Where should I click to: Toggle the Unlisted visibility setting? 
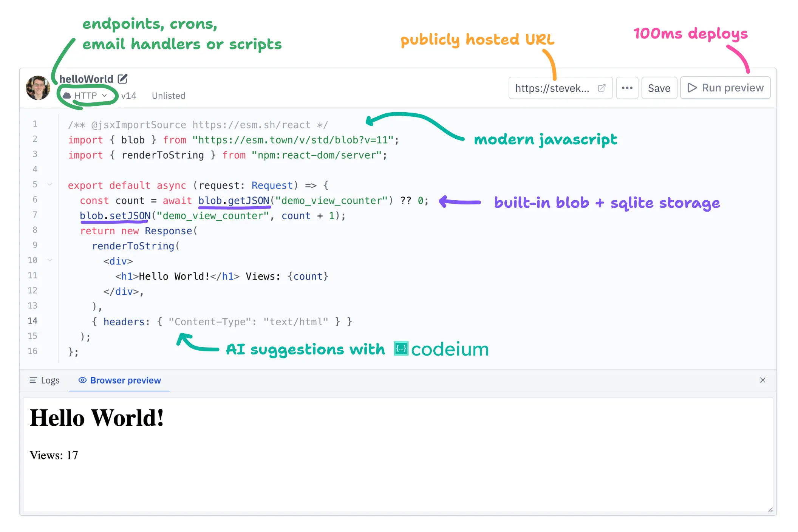point(168,95)
